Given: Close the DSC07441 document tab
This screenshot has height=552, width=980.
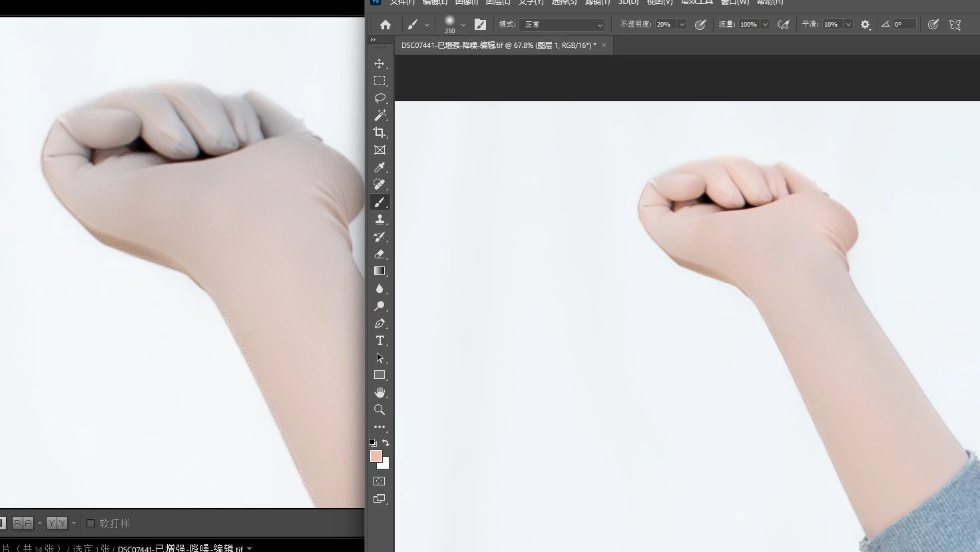Looking at the screenshot, I should click(604, 45).
